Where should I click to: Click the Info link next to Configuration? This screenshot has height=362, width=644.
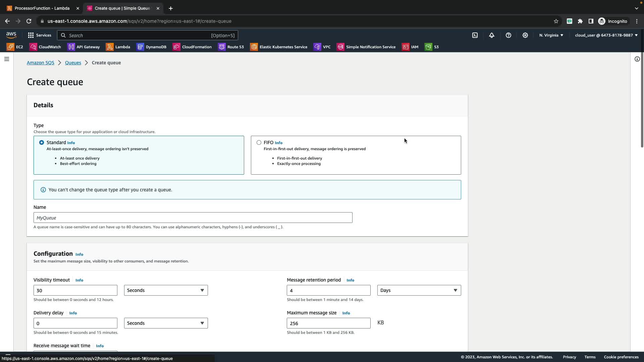click(79, 254)
